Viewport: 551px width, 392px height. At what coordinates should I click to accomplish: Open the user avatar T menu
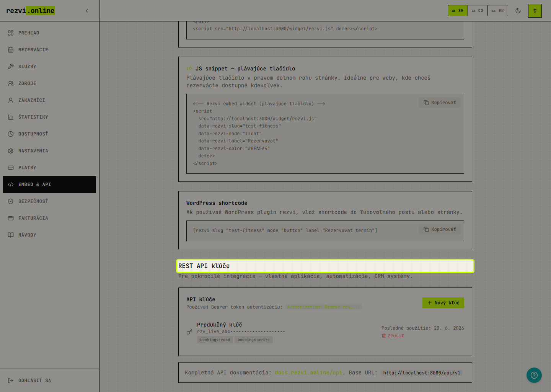pos(535,11)
